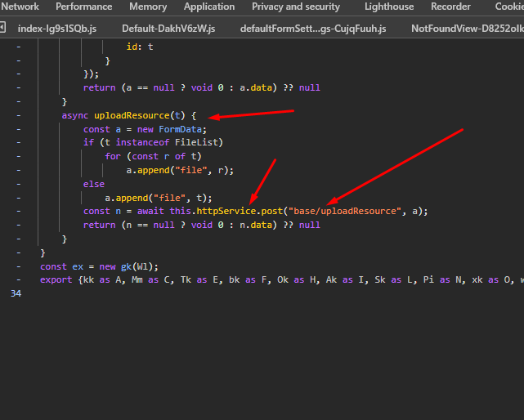Screen dimensions: 524x420
Task: Click the FormData constructor text
Action: point(180,129)
